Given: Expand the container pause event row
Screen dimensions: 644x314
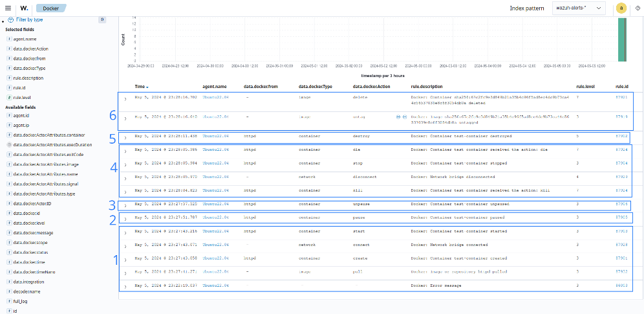Looking at the screenshot, I should point(125,218).
